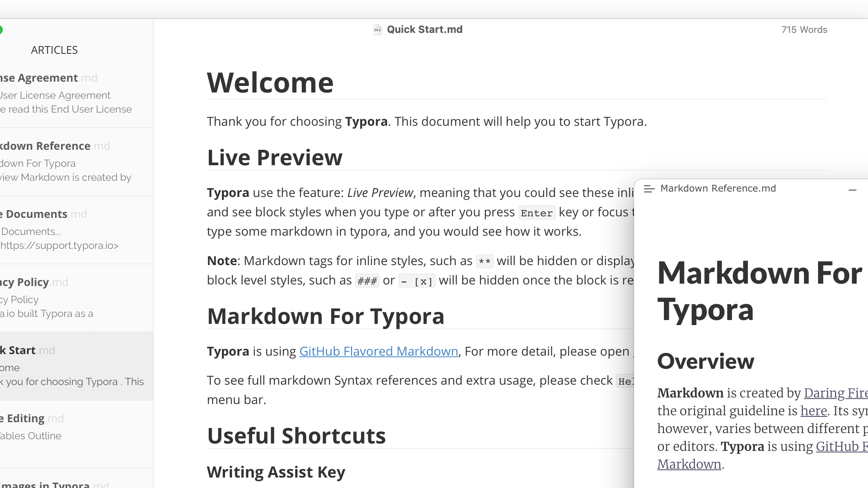The image size is (868, 488).
Task: Click the italic Live Preview text
Action: pos(380,193)
